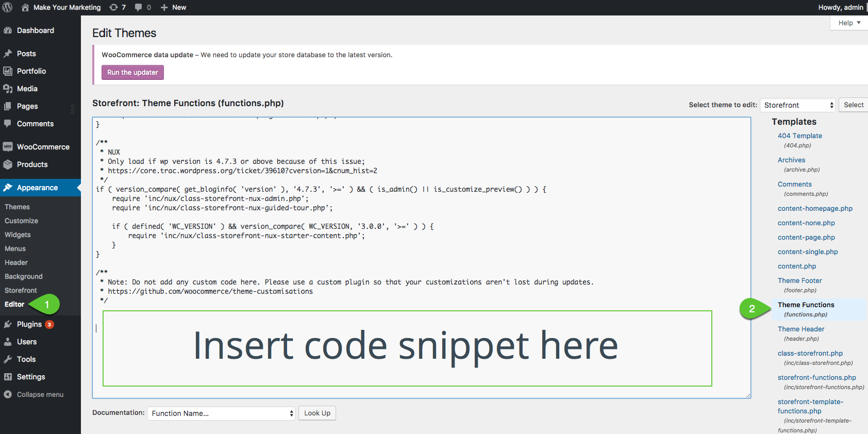Screen dimensions: 868x434
Task: Open the Theme Header template file
Action: coord(801,329)
